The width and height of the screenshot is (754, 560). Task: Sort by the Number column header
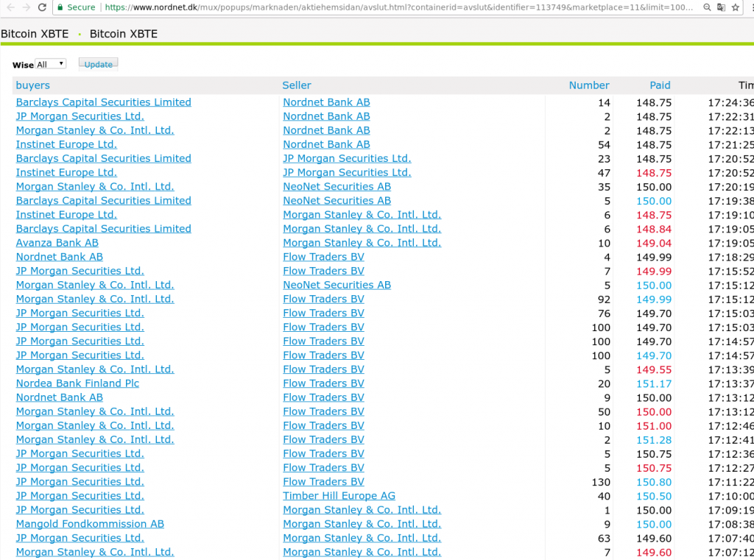tap(589, 85)
